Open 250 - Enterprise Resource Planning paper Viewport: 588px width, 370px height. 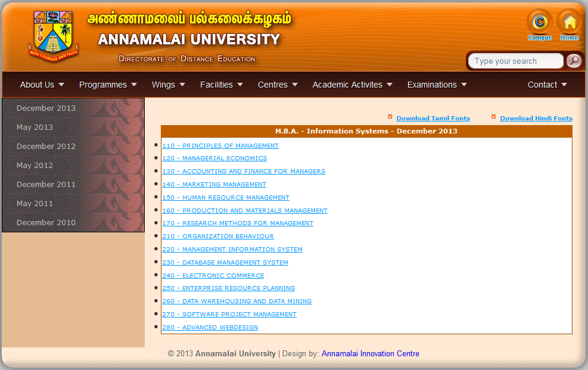[x=228, y=288]
